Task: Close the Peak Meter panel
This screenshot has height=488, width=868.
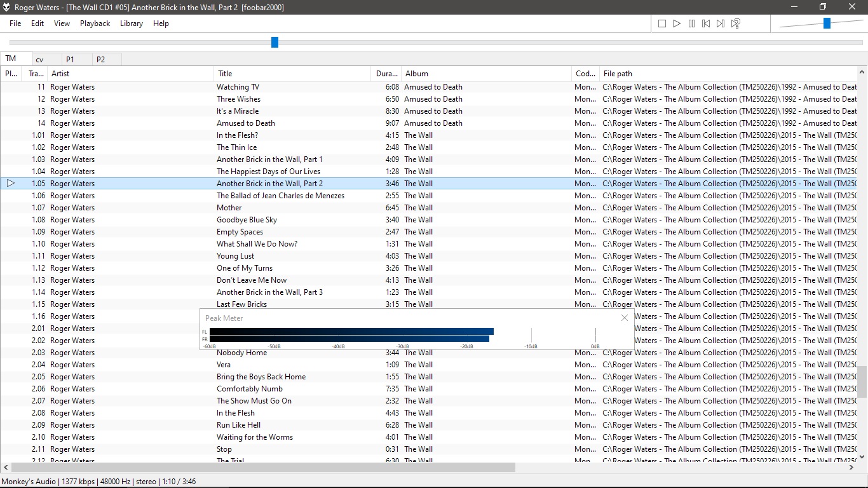Action: coord(624,318)
